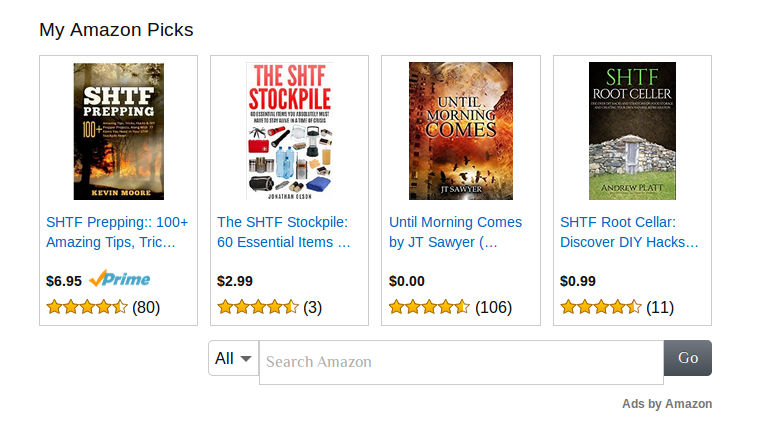Open The SHTF Stockpile 60 Essential Items link
This screenshot has height=441, width=759.
284,232
